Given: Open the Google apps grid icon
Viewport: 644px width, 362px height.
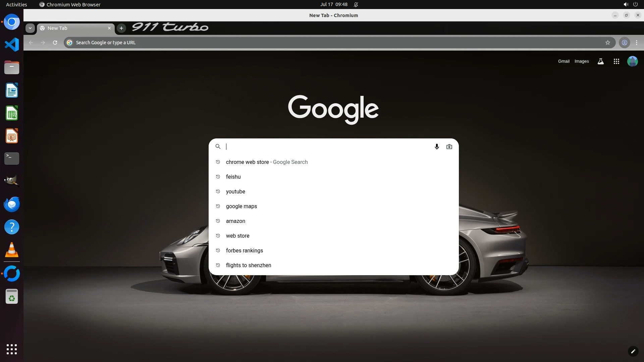Looking at the screenshot, I should (616, 61).
